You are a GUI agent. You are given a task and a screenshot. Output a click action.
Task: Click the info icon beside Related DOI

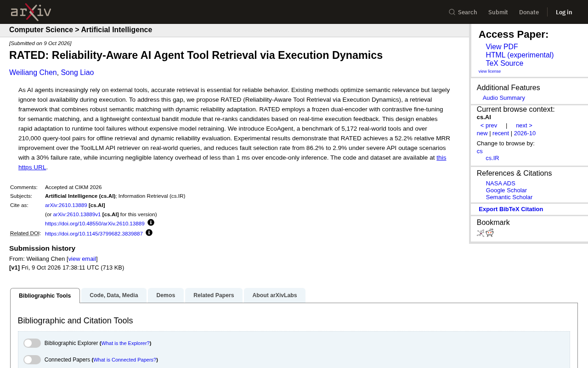coord(149,233)
